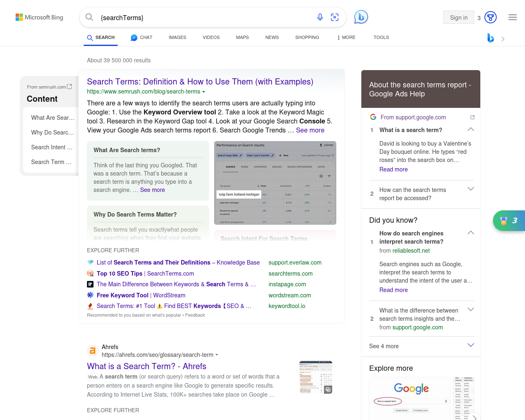Open Rewards trophy icon near Sign in
The width and height of the screenshot is (525, 420).
tap(491, 17)
